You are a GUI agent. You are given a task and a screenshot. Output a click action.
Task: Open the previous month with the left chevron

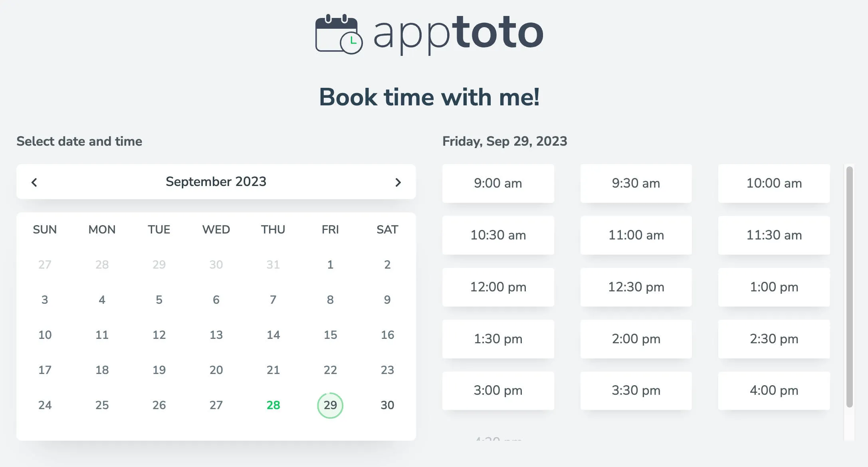pos(34,182)
